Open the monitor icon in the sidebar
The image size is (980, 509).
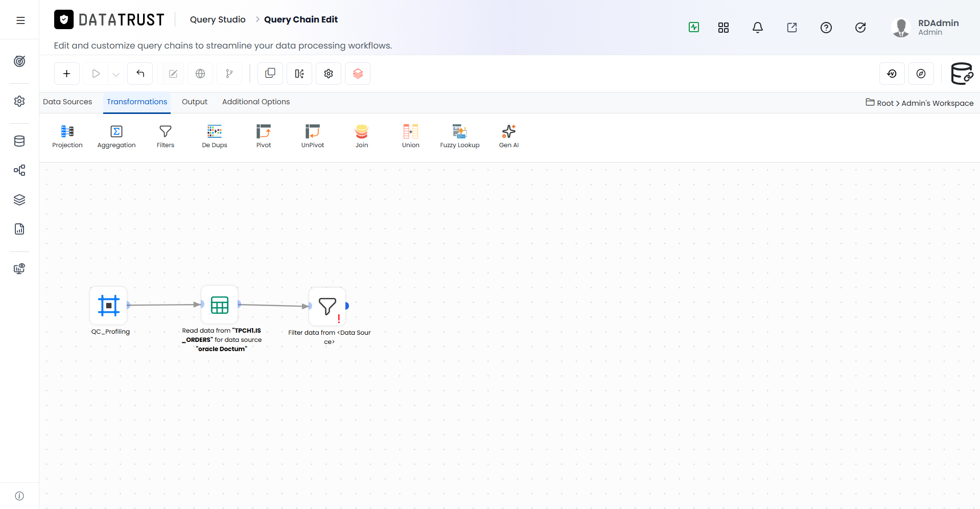[19, 269]
